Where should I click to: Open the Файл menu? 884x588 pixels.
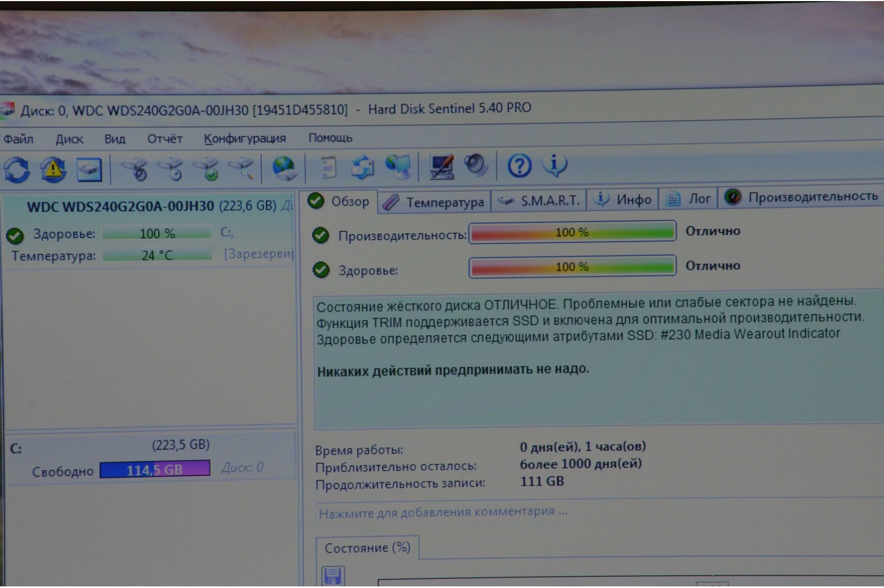pyautogui.click(x=19, y=139)
